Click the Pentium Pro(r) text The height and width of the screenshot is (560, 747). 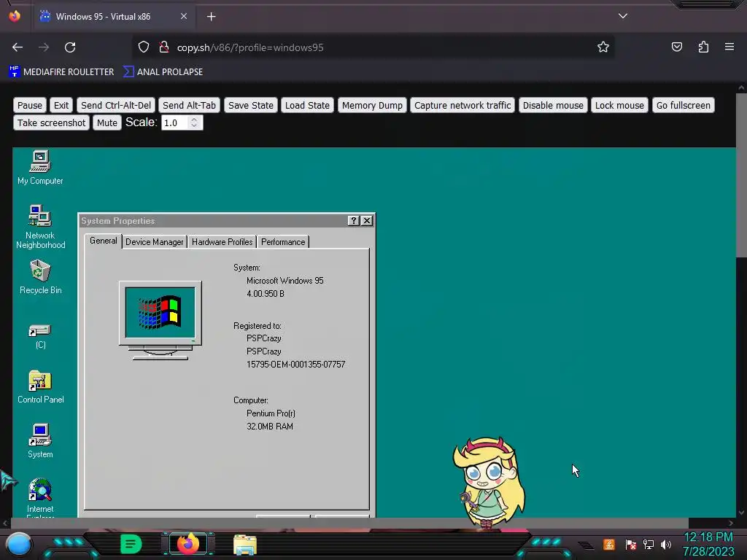271,413
